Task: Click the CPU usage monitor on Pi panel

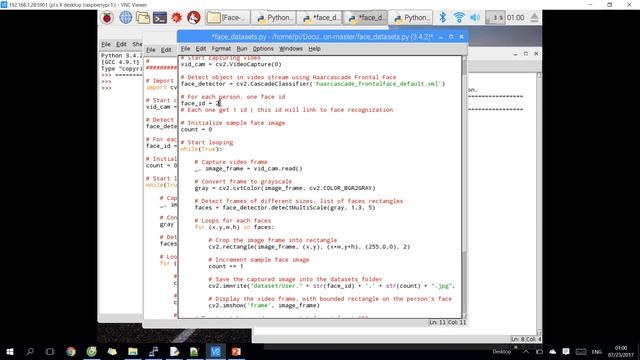Action: pyautogui.click(x=495, y=18)
